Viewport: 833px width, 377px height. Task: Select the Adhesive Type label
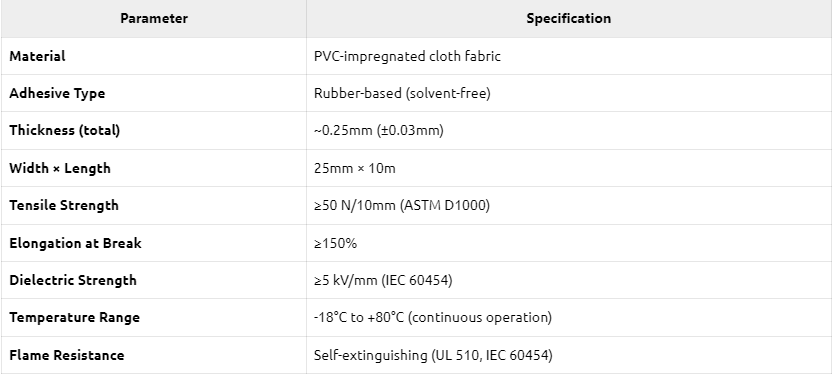click(x=57, y=93)
